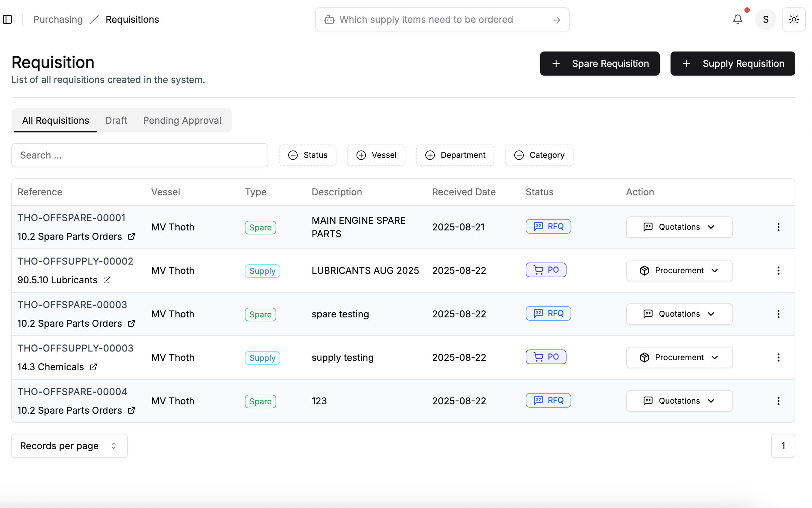Click the PO status badge for LUBRICANTS
The width and height of the screenshot is (812, 508).
click(x=545, y=270)
